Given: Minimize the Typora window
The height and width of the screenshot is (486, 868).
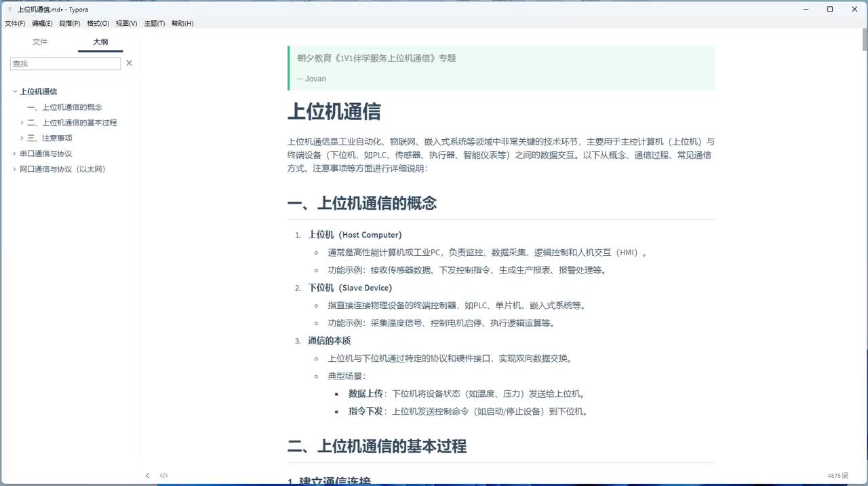Looking at the screenshot, I should click(806, 10).
